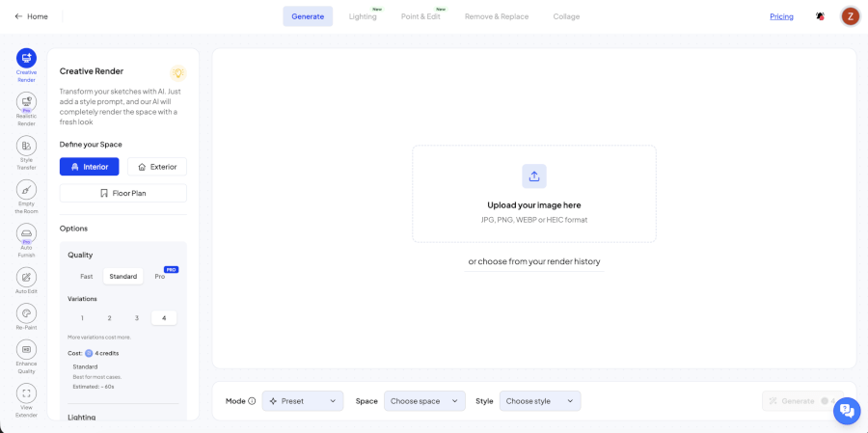Click the Cost 4 credits text
The width and height of the screenshot is (868, 433).
(93, 353)
